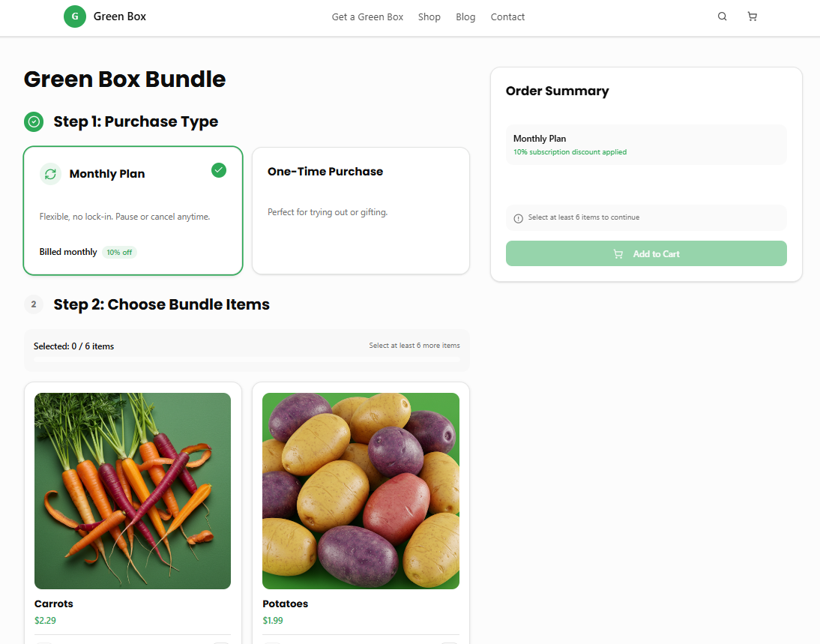Click the Green Box brand name link
Viewport: 820px width, 644px height.
coord(120,16)
